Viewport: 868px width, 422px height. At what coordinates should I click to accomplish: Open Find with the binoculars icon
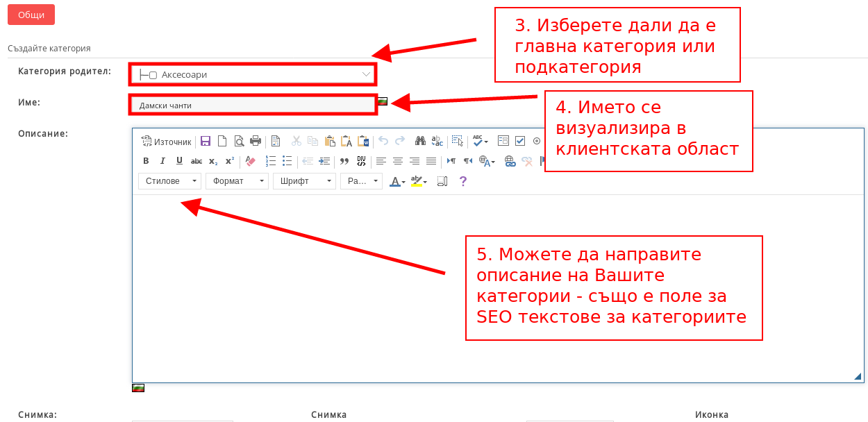[x=420, y=141]
